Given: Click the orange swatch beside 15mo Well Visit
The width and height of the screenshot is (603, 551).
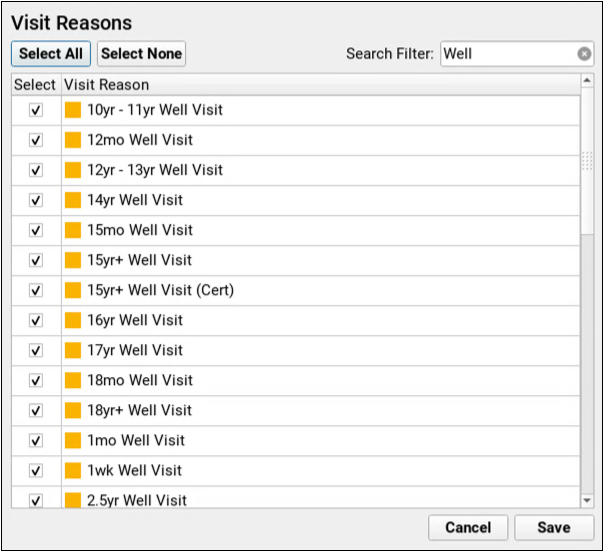Looking at the screenshot, I should pos(73,230).
